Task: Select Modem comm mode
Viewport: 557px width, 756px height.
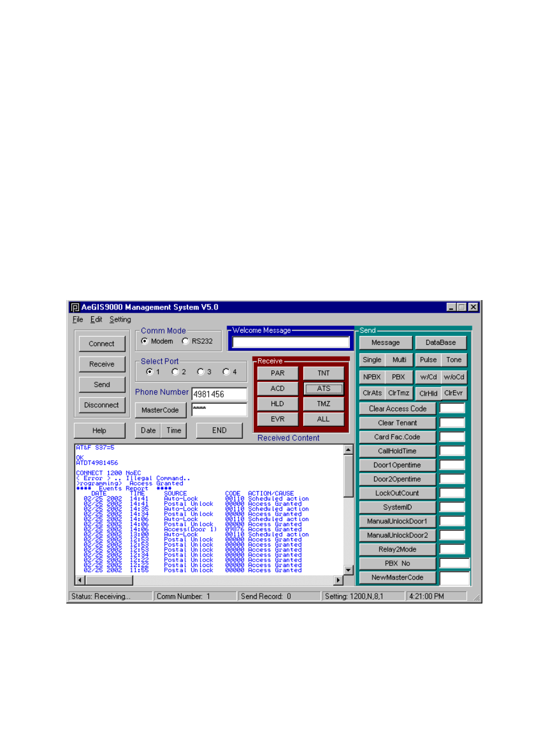Action: click(145, 342)
